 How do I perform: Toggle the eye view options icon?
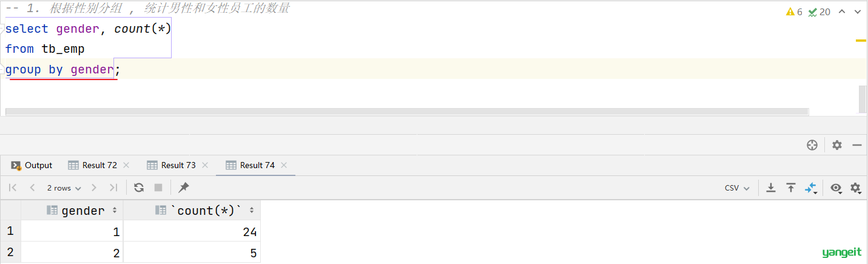(836, 188)
